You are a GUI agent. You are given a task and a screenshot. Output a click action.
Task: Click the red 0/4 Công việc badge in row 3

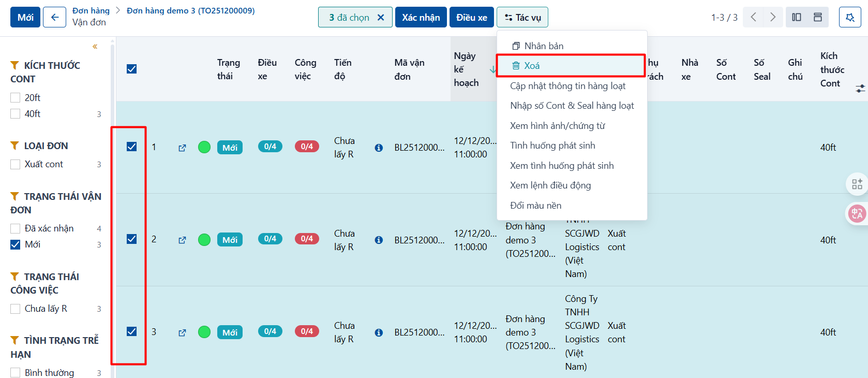pos(307,331)
